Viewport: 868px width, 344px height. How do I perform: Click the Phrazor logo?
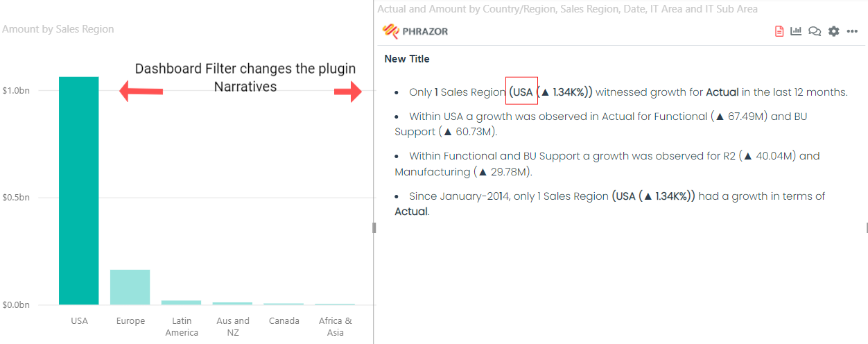[x=415, y=31]
